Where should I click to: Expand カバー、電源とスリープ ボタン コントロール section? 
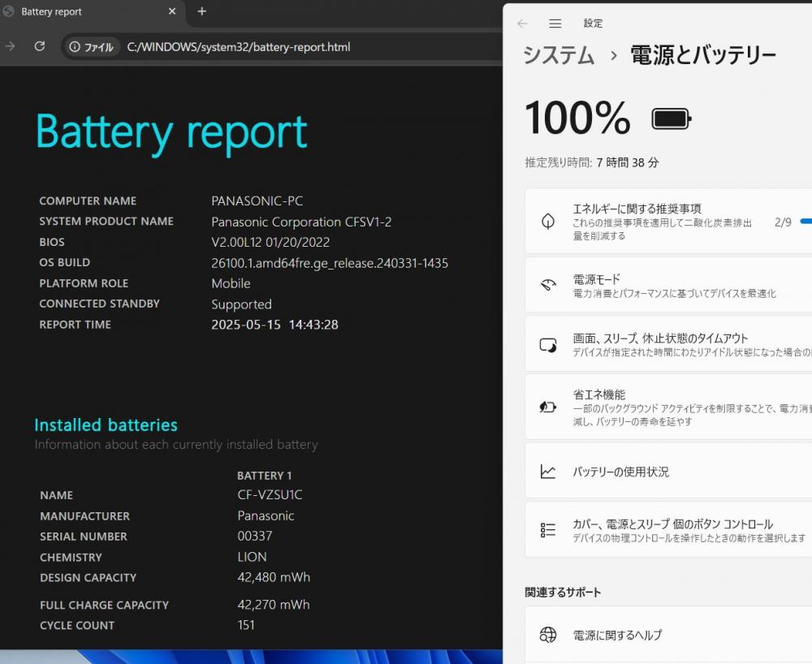(668, 530)
